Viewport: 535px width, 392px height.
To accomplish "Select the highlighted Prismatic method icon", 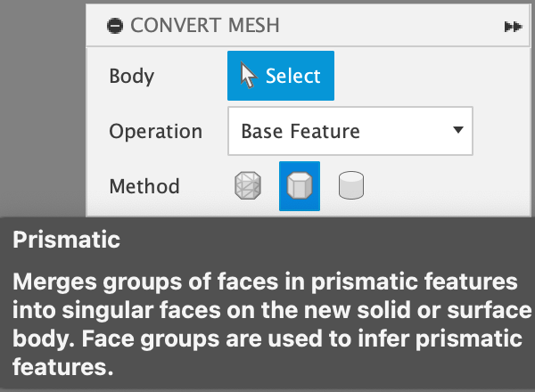I will pyautogui.click(x=300, y=186).
